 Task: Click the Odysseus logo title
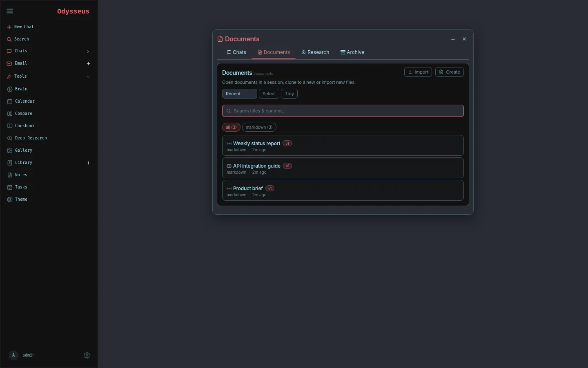73,11
